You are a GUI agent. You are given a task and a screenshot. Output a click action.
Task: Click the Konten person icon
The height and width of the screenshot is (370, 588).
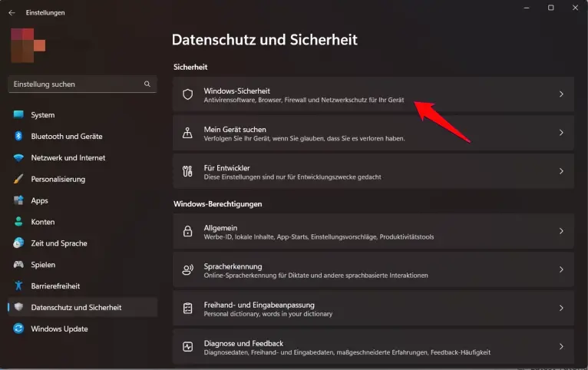[18, 222]
